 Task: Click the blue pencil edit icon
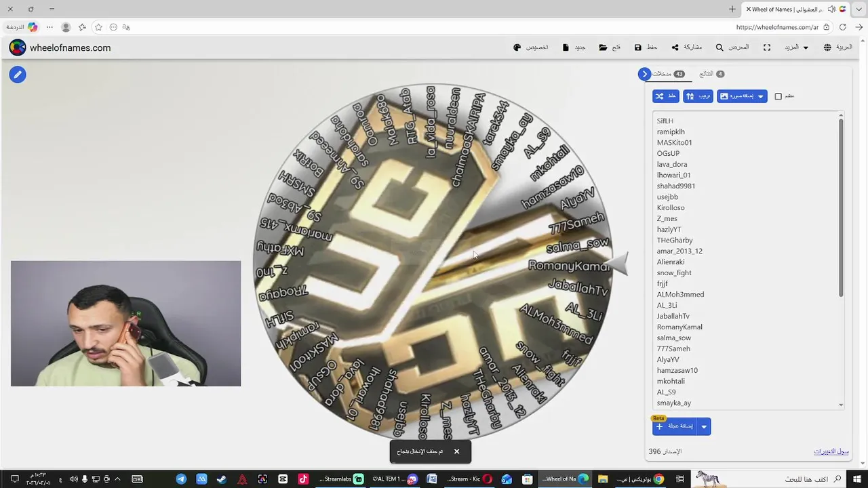tap(18, 75)
